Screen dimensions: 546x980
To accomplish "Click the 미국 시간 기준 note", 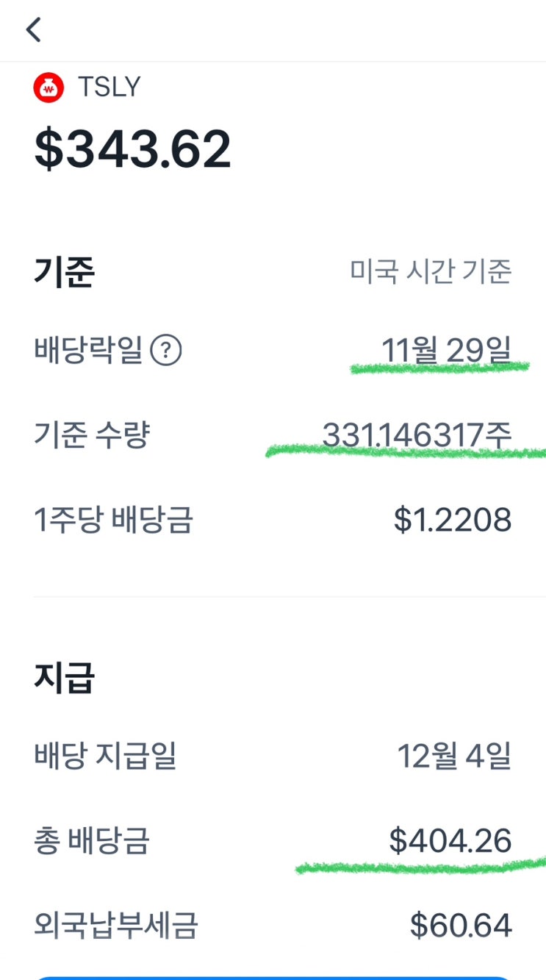I will pos(431,272).
